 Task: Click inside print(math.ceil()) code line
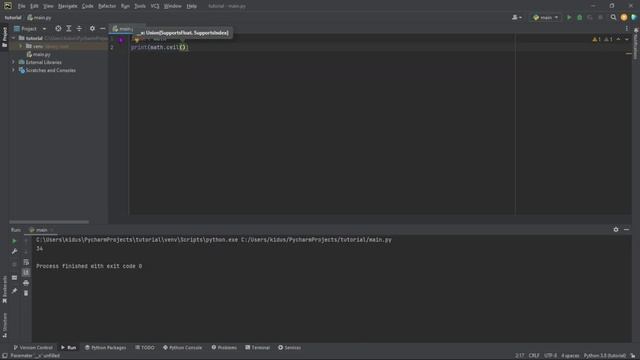(159, 47)
